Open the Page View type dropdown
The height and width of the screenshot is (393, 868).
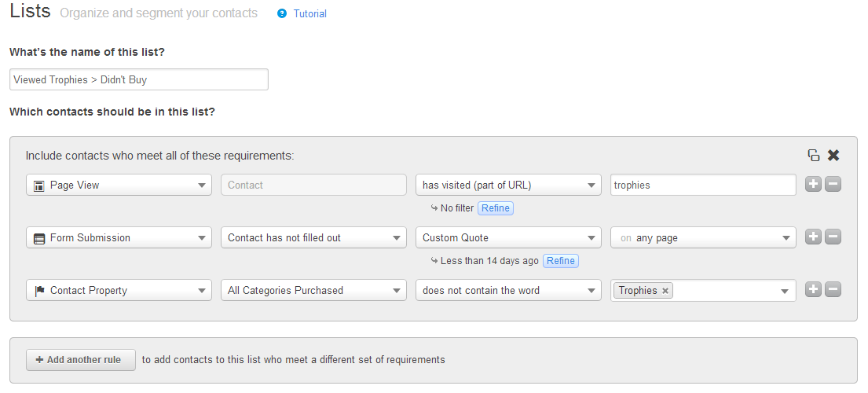(x=119, y=185)
